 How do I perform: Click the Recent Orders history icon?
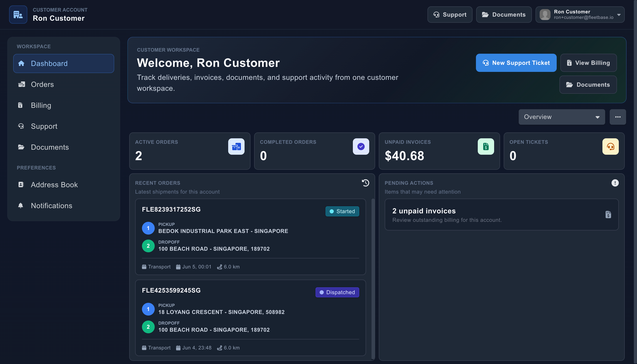(366, 183)
